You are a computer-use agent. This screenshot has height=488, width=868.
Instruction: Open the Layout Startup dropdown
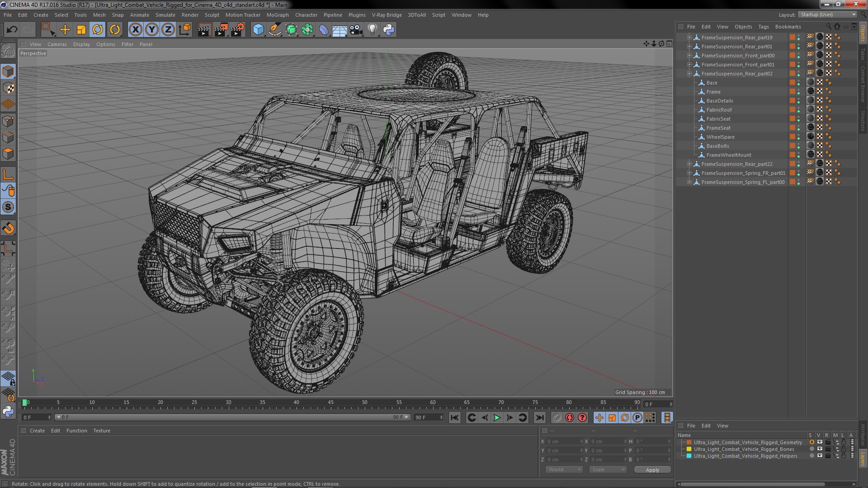tap(828, 14)
